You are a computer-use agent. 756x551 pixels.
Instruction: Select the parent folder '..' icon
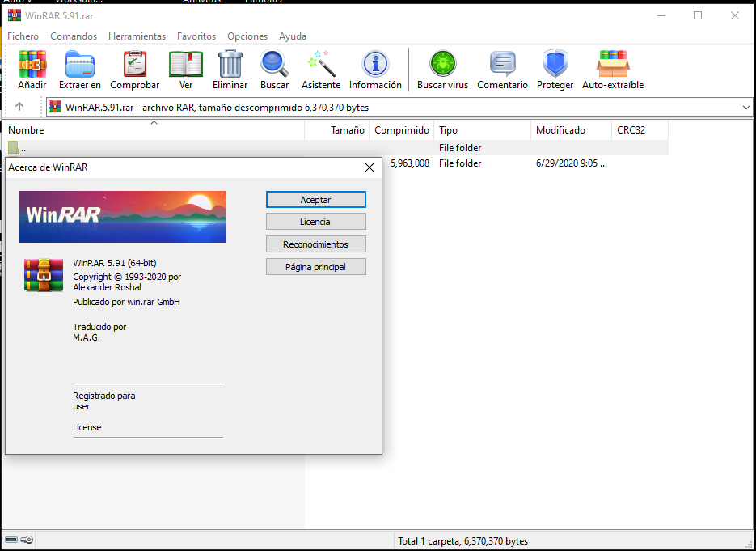(x=13, y=147)
